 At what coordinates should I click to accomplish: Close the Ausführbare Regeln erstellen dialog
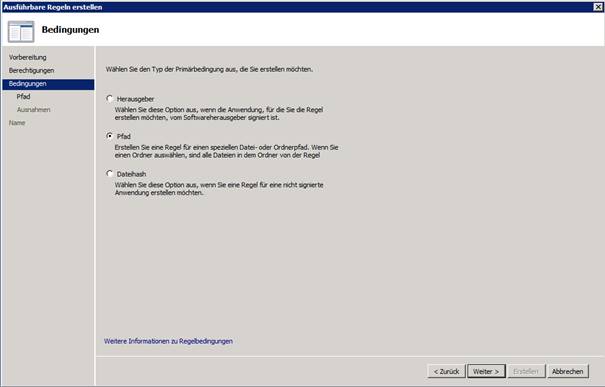(x=598, y=7)
